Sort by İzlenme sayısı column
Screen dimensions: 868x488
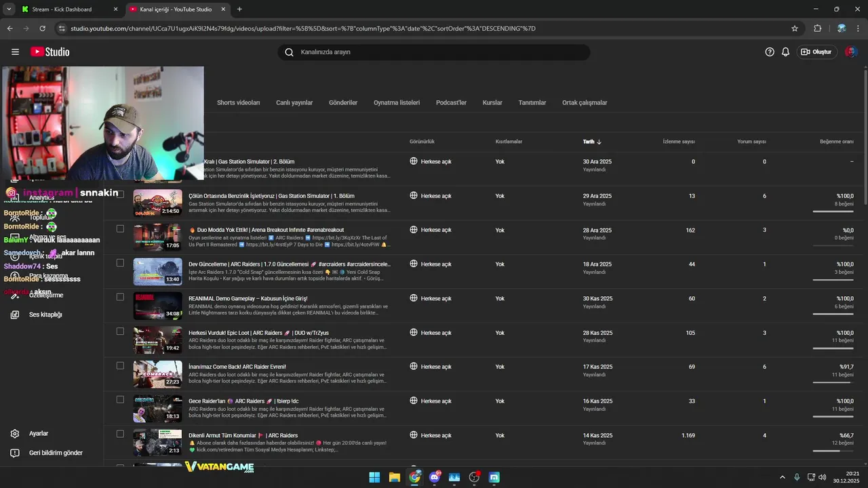click(679, 142)
